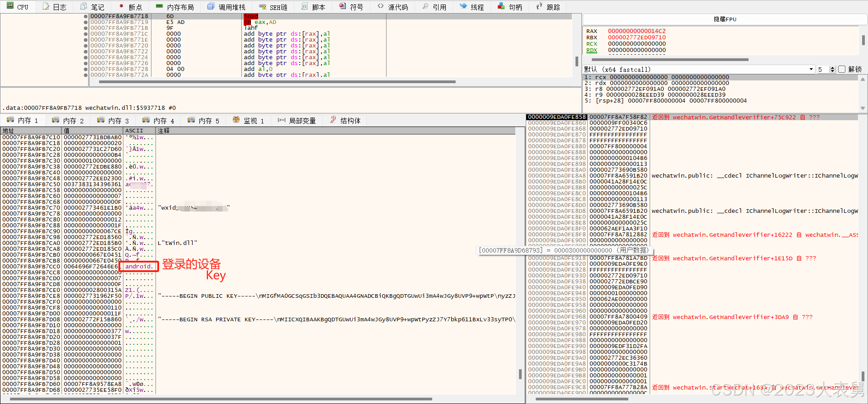Open the 调用堆栈 call stack tab
Screen dimensions: 868x404
click(226, 7)
